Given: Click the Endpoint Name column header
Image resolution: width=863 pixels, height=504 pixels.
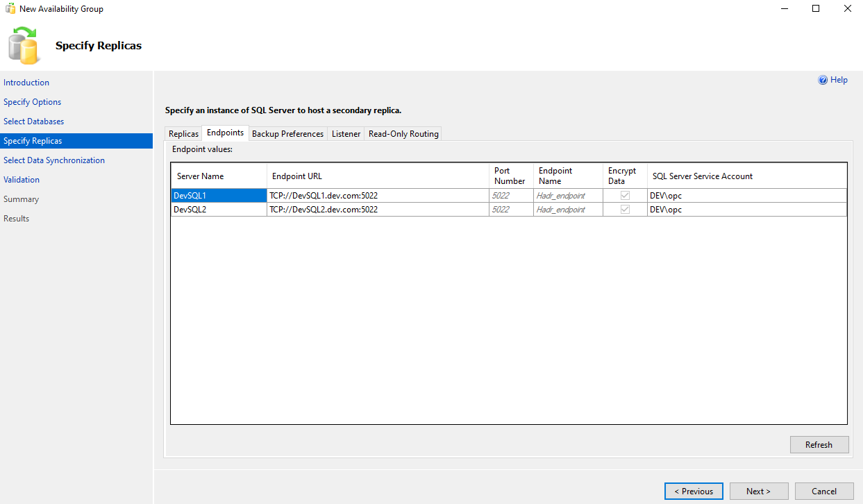Looking at the screenshot, I should point(568,176).
